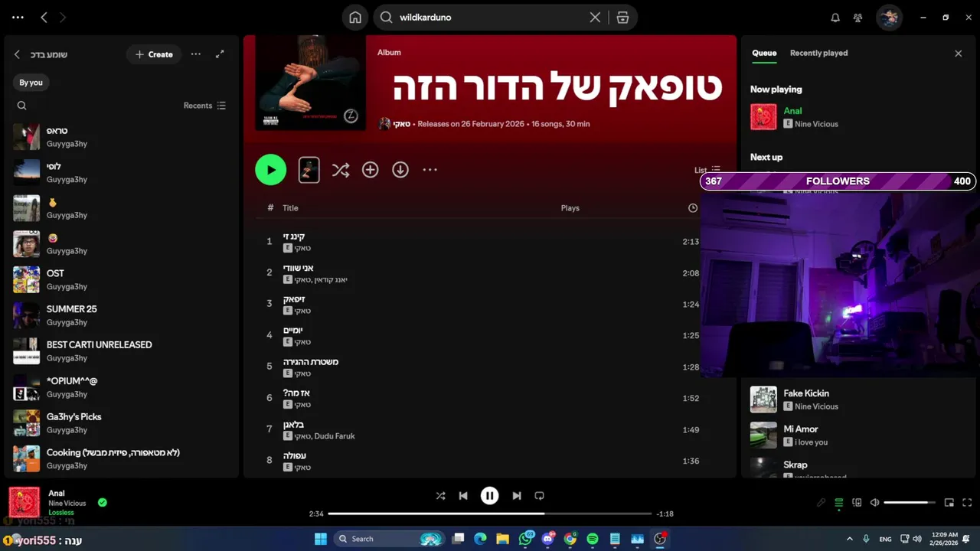
Task: Click the album cover art
Action: click(310, 83)
